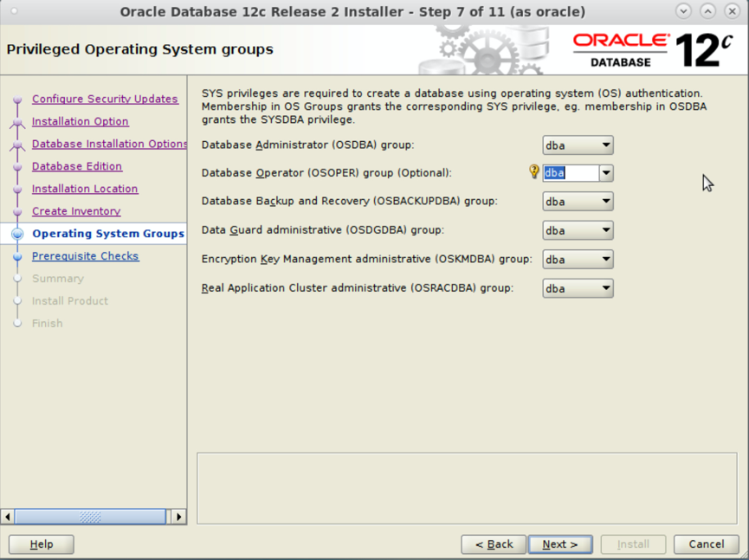Click the 'Database Operator (OSOPER) group (Optional):' label
Viewport: 749px width, 560px height.
326,173
